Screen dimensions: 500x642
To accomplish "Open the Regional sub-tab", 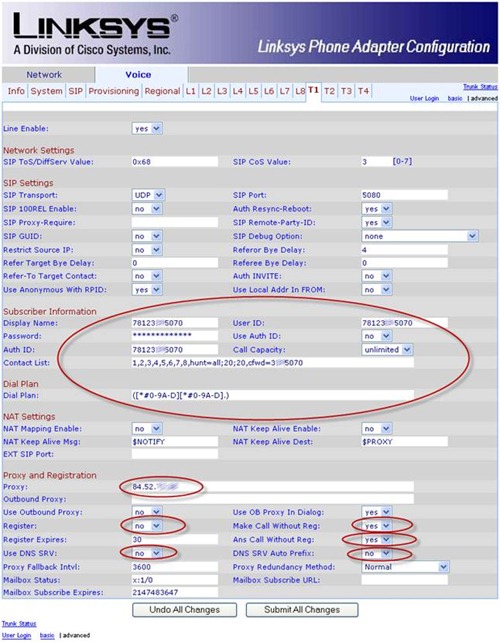I will (x=162, y=91).
